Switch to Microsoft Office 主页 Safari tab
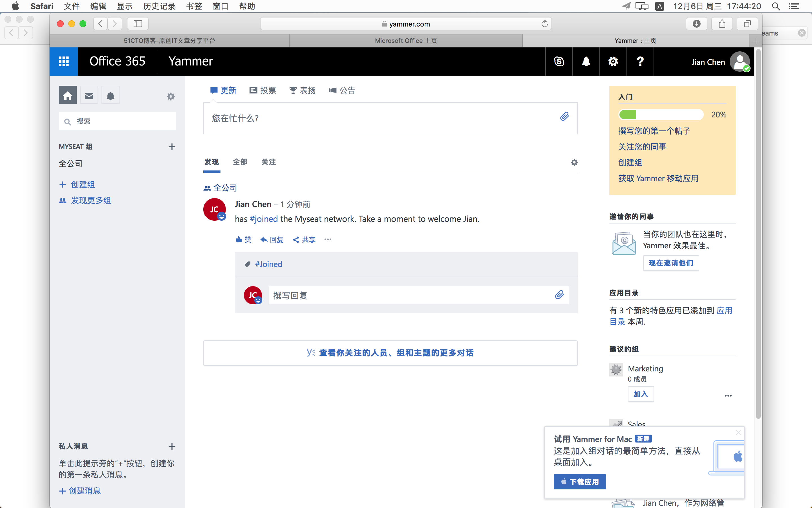 [406, 41]
